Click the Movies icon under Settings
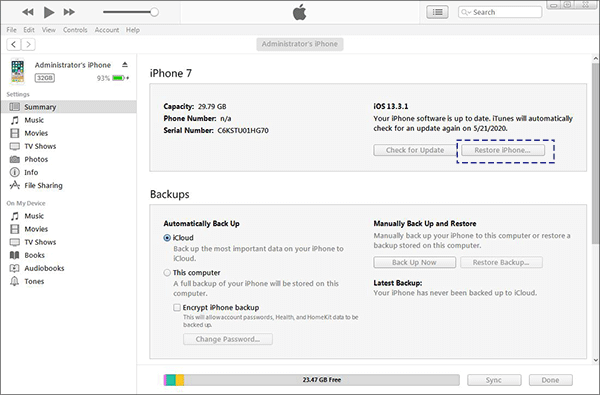This screenshot has width=600, height=395. point(15,133)
